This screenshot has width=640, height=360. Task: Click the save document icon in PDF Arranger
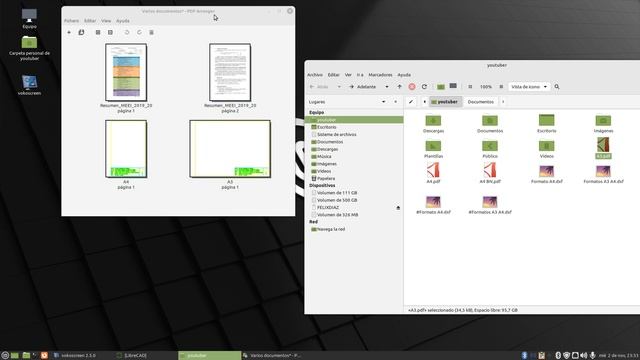click(81, 32)
